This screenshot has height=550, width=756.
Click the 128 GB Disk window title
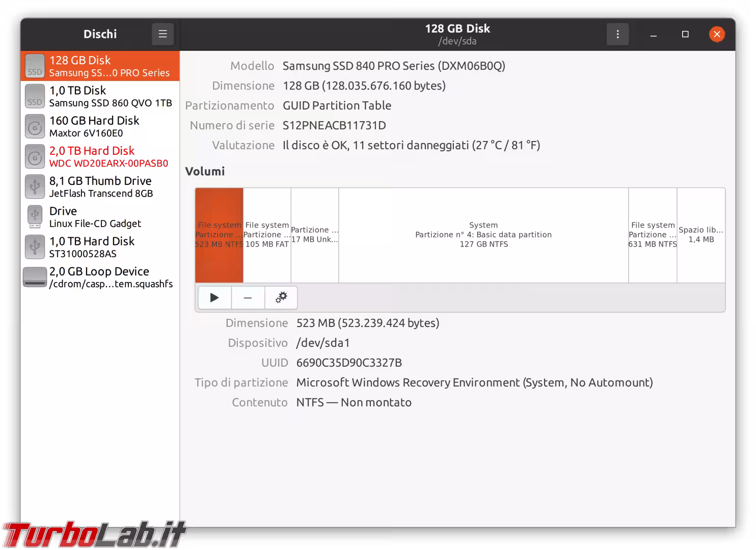click(457, 29)
